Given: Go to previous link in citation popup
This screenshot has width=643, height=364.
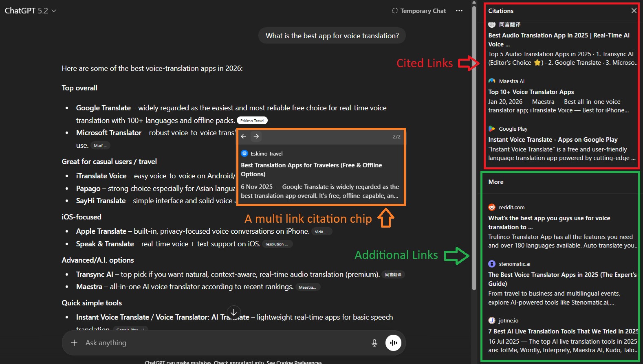Looking at the screenshot, I should coord(244,136).
